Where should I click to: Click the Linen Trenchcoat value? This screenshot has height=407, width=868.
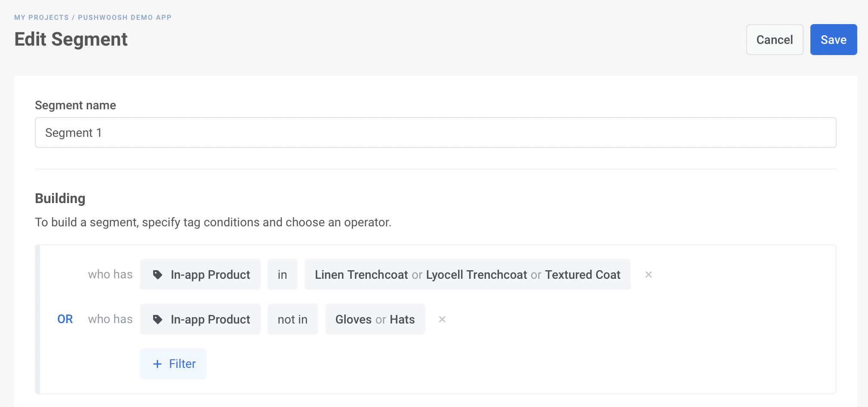coord(361,274)
